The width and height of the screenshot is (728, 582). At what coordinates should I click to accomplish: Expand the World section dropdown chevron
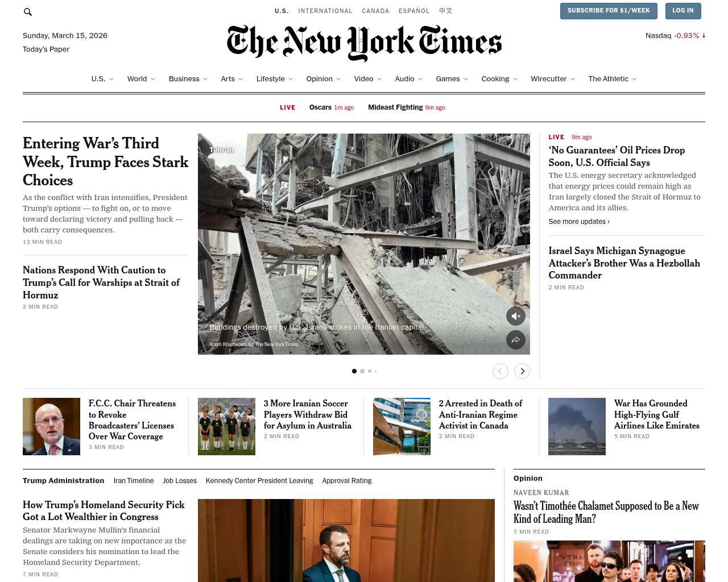(153, 79)
